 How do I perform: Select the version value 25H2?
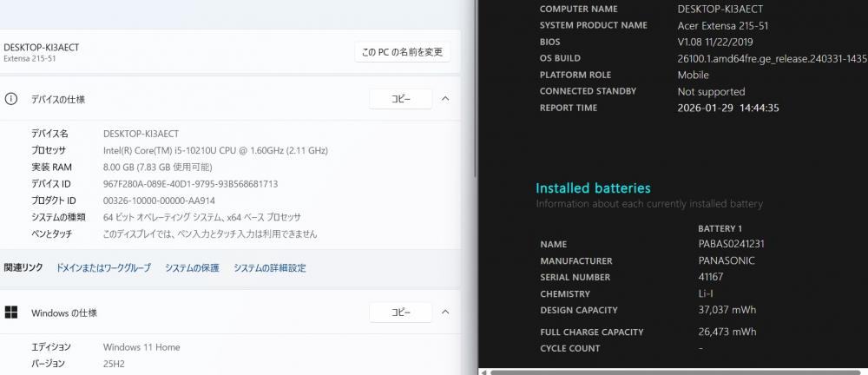coord(115,364)
